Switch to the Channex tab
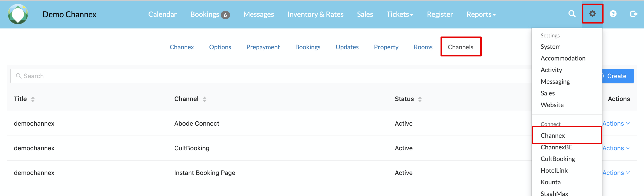The image size is (644, 196). click(182, 47)
